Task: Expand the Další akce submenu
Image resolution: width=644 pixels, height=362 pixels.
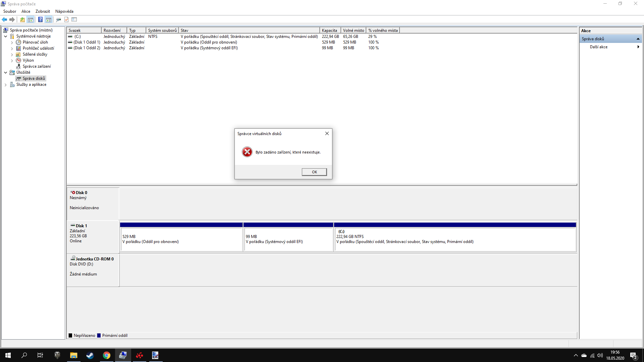Action: 638,47
